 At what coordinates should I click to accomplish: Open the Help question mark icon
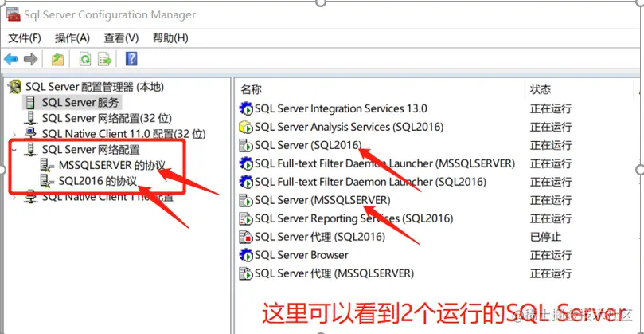pyautogui.click(x=131, y=59)
